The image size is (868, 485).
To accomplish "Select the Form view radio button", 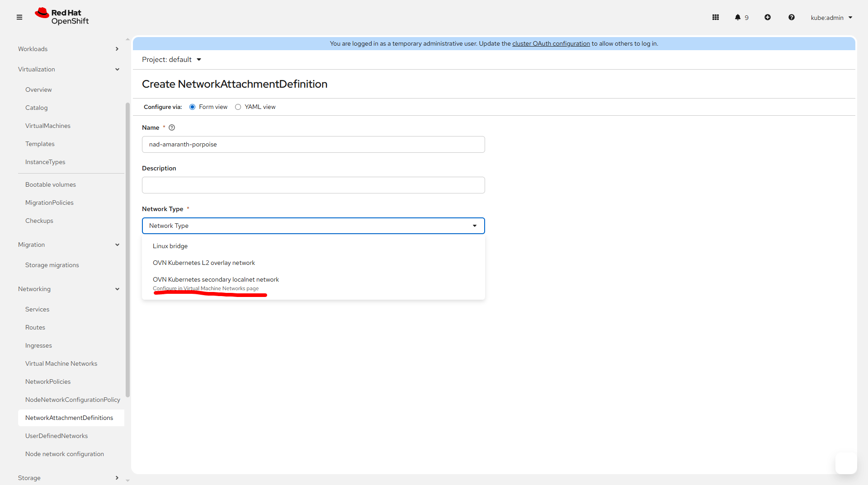I will (x=193, y=107).
